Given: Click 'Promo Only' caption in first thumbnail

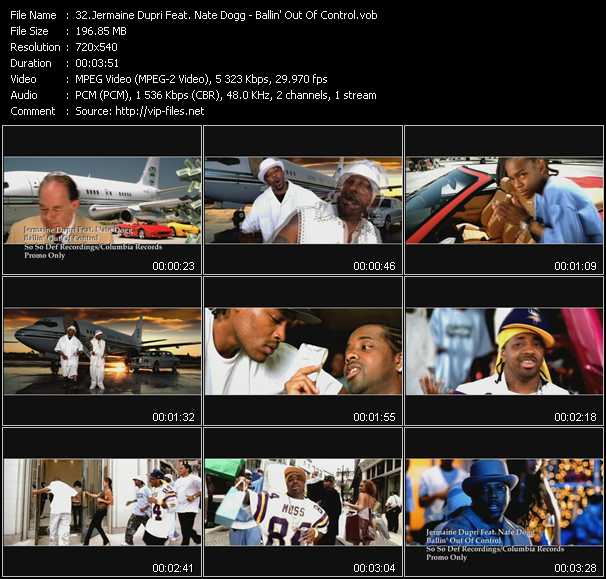Looking at the screenshot, I should click(44, 255).
